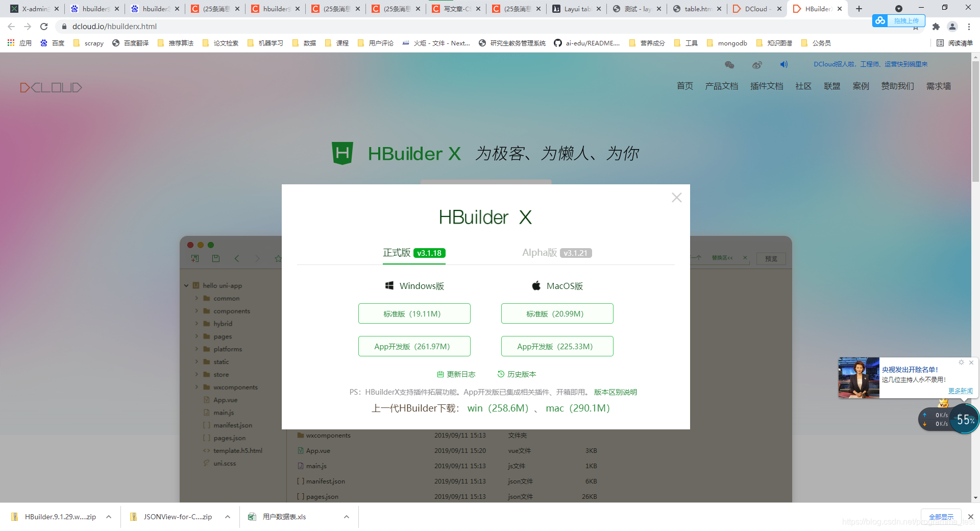This screenshot has width=980, height=531.
Task: Switch to the Layui tab
Action: pos(577,9)
